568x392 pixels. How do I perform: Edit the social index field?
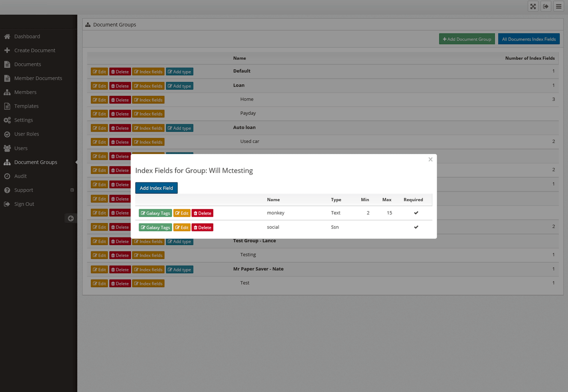coord(182,227)
